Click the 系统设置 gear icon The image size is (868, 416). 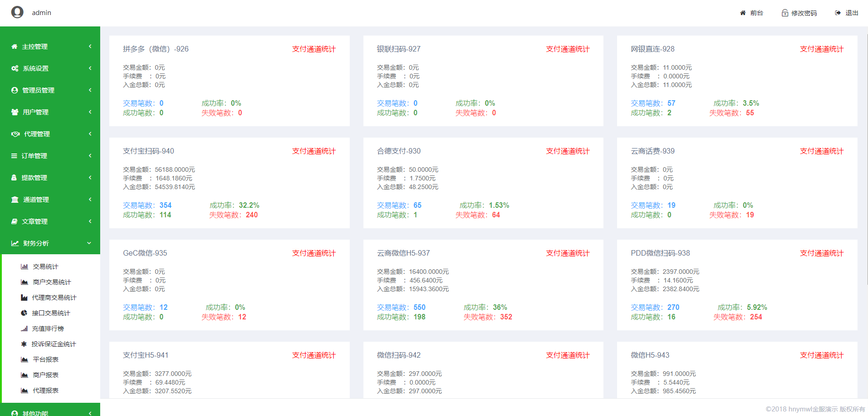pyautogui.click(x=14, y=68)
